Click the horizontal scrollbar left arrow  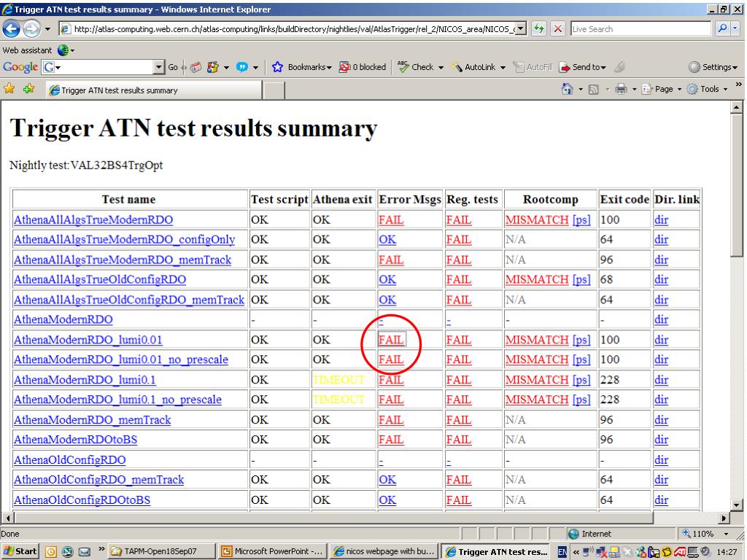tap(7, 518)
